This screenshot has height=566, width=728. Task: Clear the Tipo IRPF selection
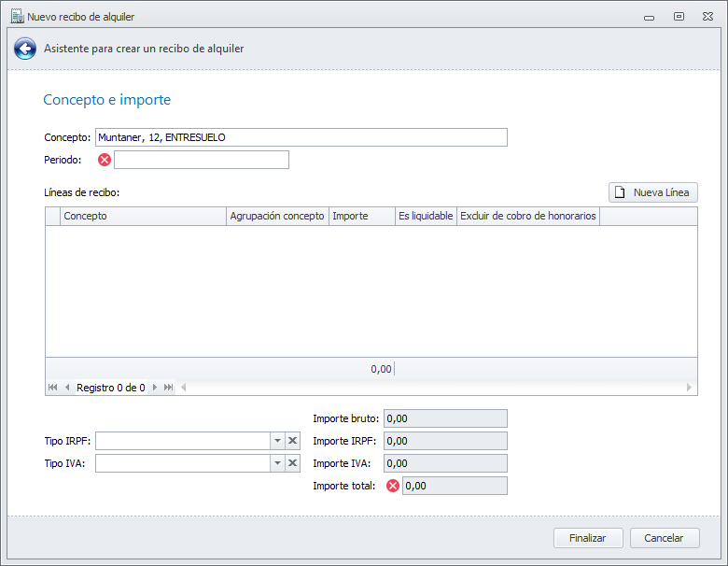(x=292, y=441)
